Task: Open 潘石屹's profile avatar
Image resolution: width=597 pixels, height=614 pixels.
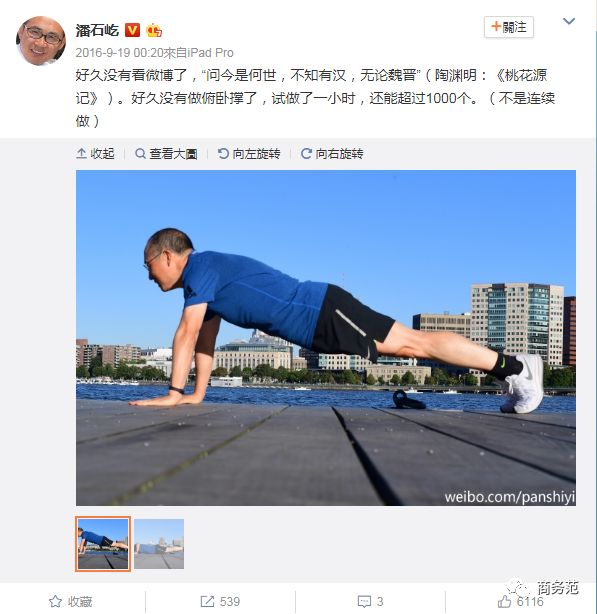Action: [x=41, y=41]
